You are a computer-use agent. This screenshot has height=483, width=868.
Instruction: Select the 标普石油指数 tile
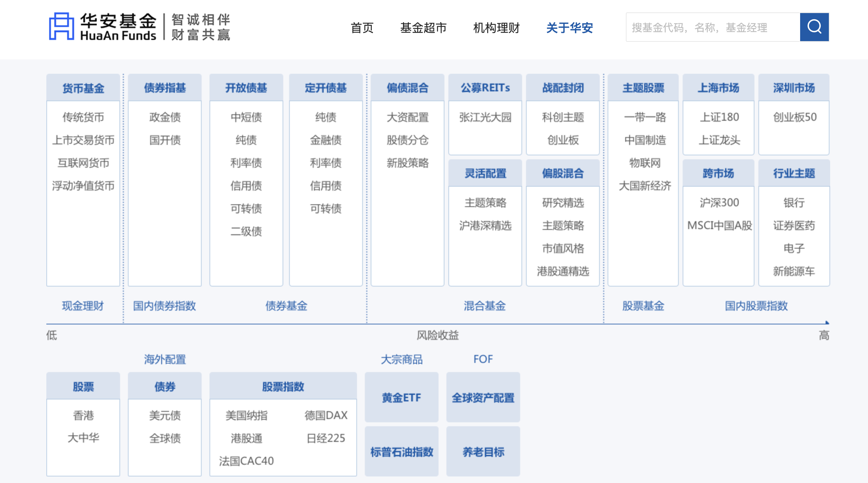click(x=401, y=452)
